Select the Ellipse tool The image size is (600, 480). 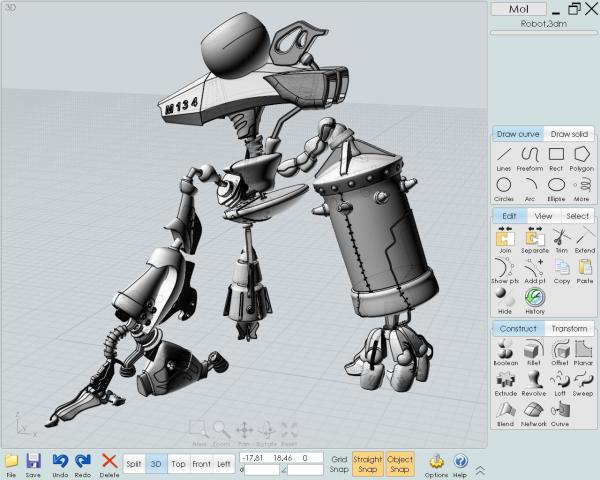click(x=556, y=190)
